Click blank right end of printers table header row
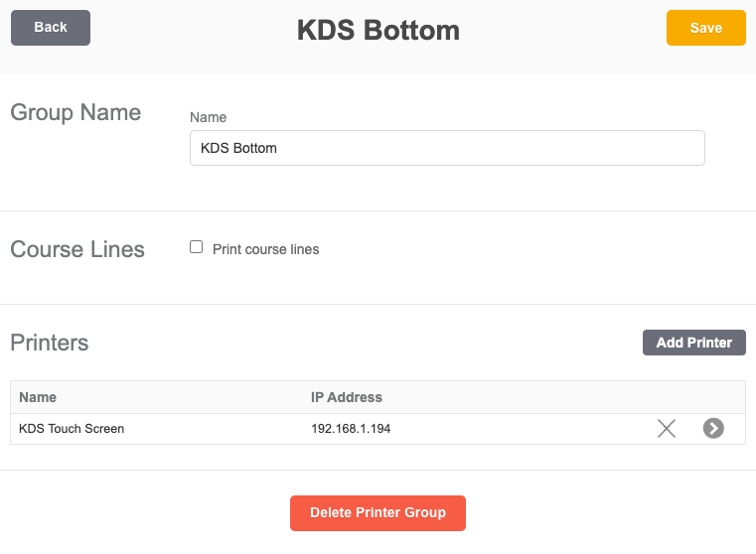The height and width of the screenshot is (554, 756). click(685, 397)
